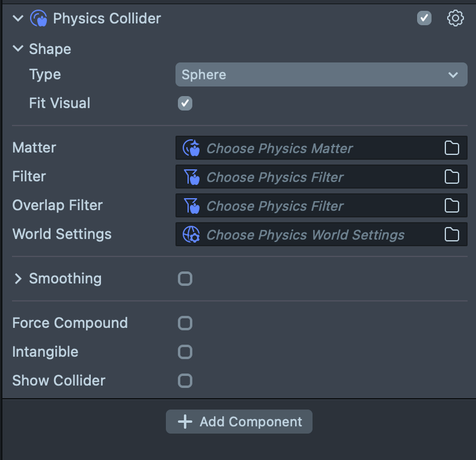Browse folder for World Settings field

452,235
